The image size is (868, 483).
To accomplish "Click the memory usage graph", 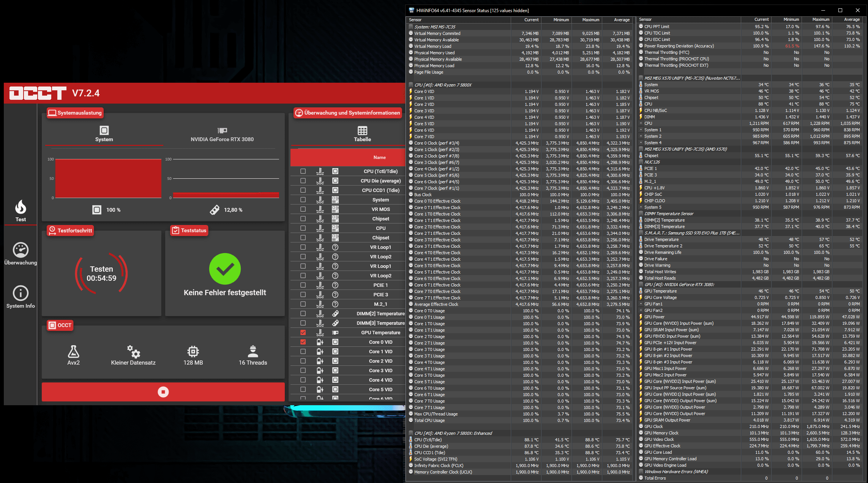I will pyautogui.click(x=226, y=178).
